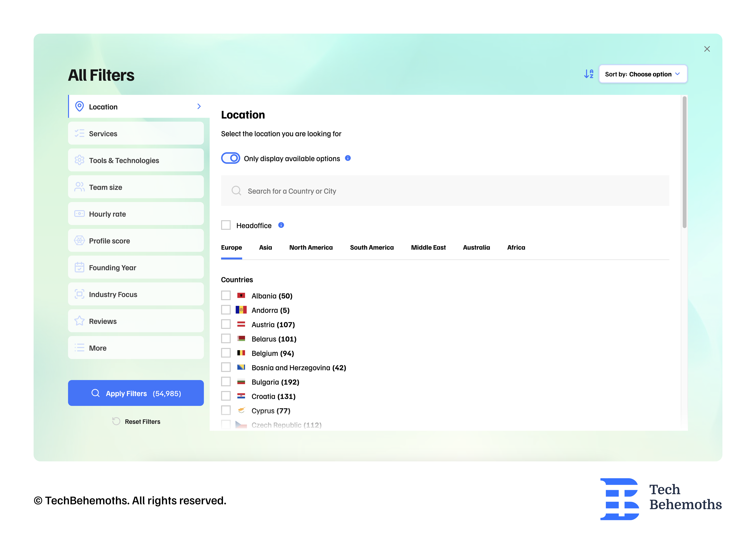Click the Team size people icon
Image resolution: width=756 pixels, height=537 pixels.
click(79, 187)
